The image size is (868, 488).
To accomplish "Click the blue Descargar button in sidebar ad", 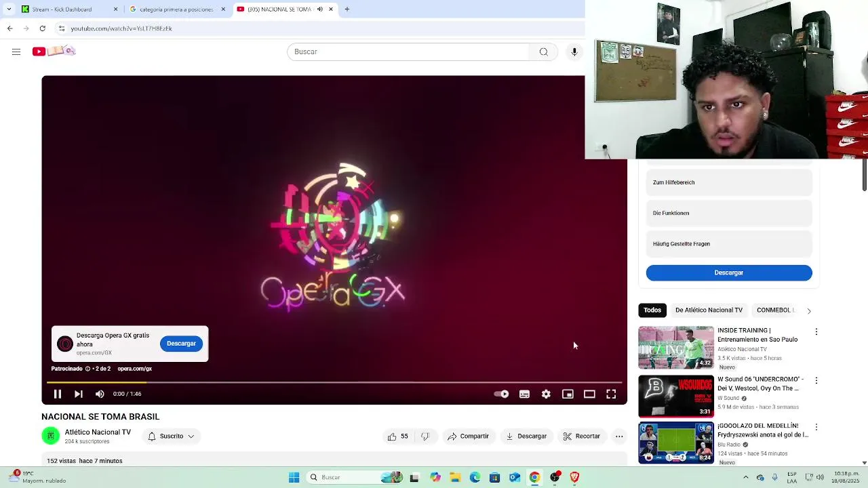I will (729, 272).
